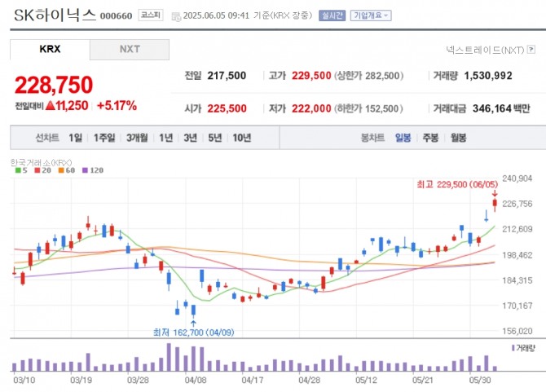Click the latest red candlestick on chart

[495, 204]
